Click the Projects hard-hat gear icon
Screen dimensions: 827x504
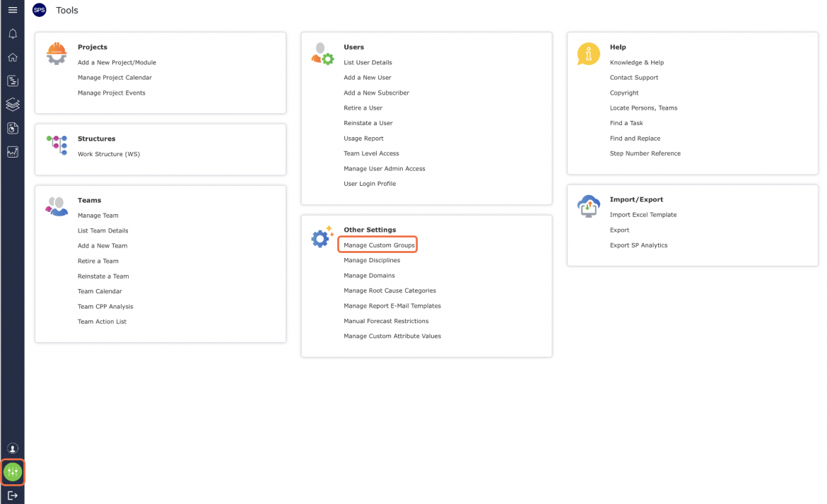click(x=57, y=54)
